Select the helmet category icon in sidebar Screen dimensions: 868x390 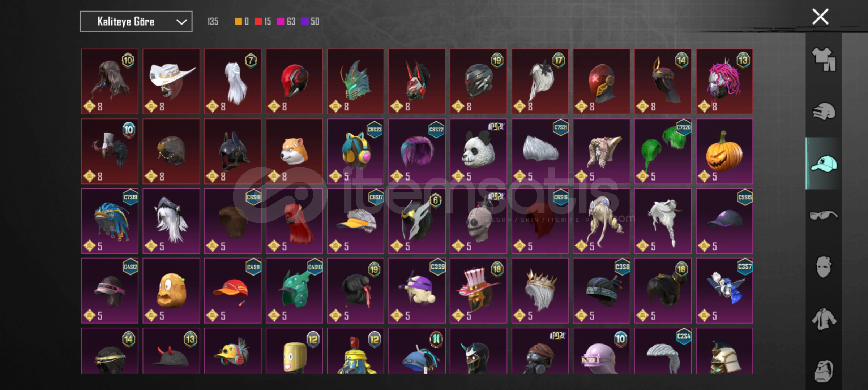824,111
